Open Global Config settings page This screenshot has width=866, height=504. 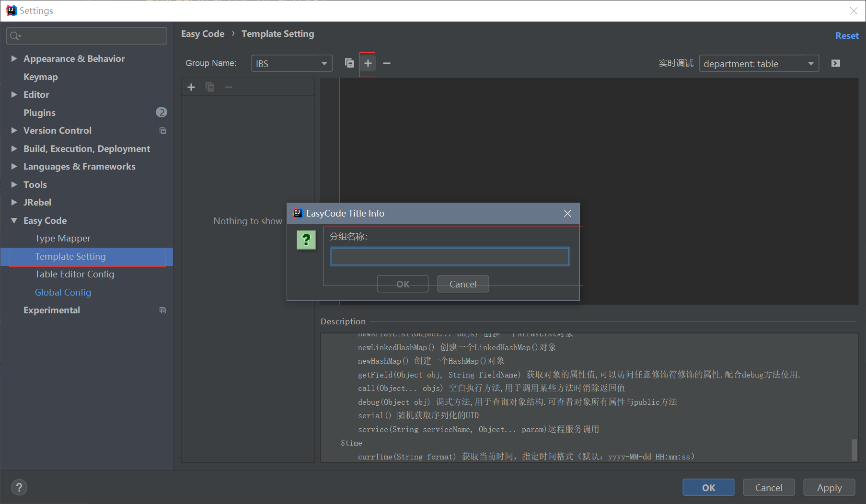point(63,292)
